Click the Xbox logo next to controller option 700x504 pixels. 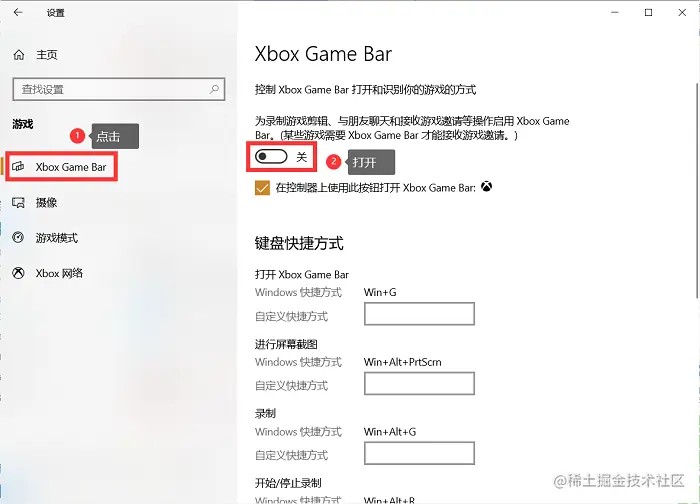(487, 187)
